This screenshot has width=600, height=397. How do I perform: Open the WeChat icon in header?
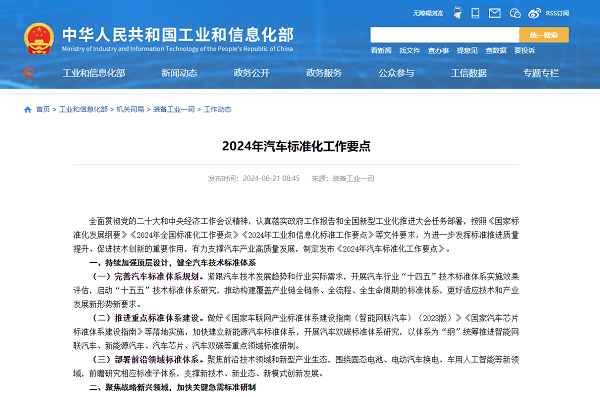(515, 13)
